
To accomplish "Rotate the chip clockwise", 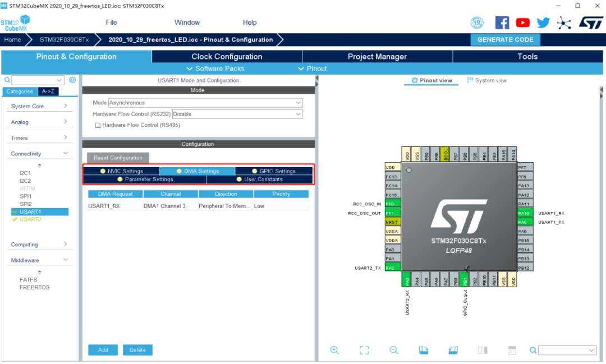I will click(x=424, y=350).
